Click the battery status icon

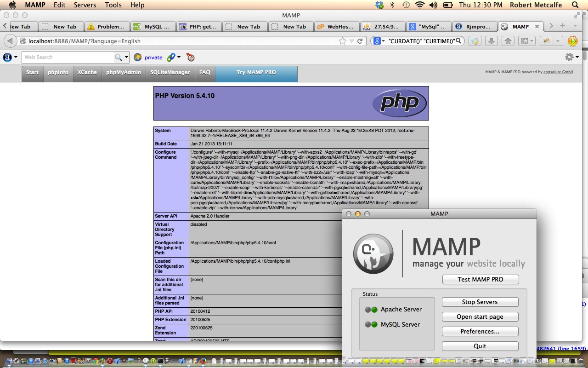coord(447,5)
